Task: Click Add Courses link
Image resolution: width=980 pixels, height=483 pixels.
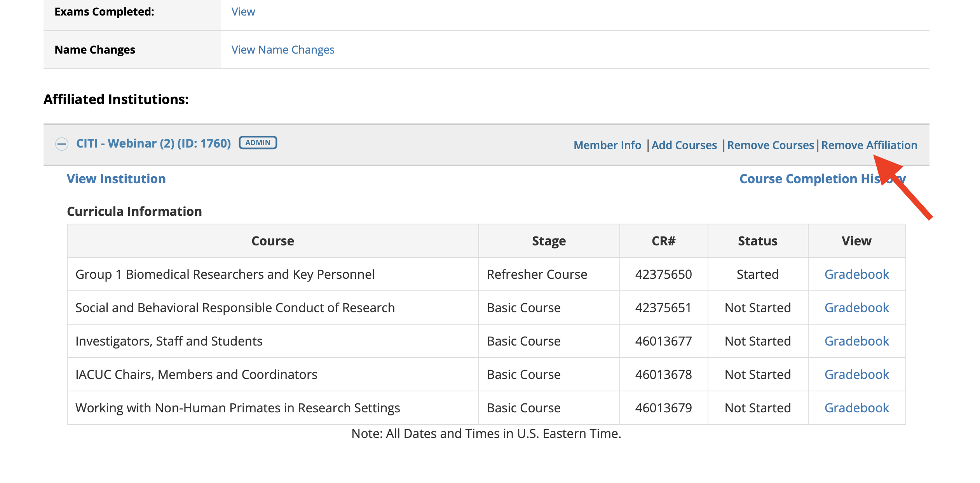Action: click(x=684, y=145)
